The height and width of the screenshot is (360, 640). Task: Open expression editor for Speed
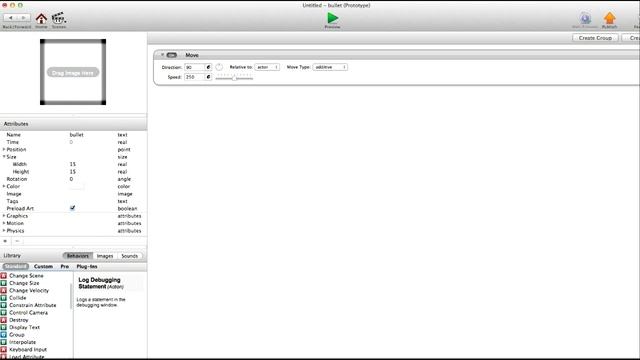[x=208, y=77]
